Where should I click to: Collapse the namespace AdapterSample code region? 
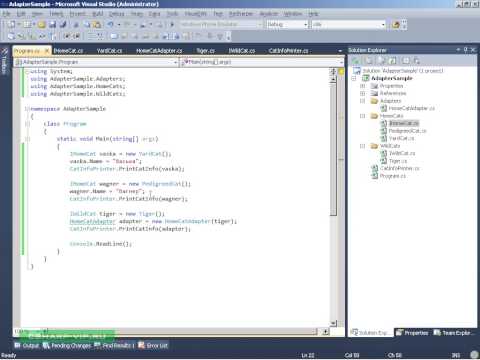point(27,109)
